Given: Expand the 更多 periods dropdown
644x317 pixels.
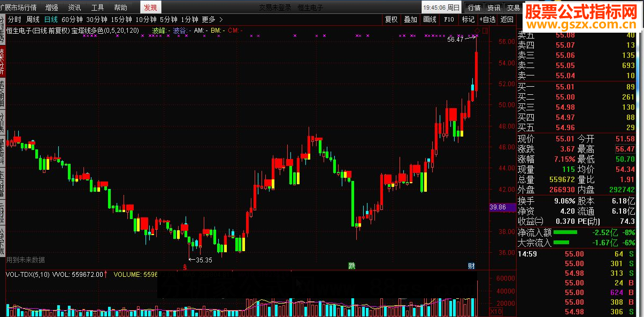Looking at the screenshot, I should [x=209, y=19].
